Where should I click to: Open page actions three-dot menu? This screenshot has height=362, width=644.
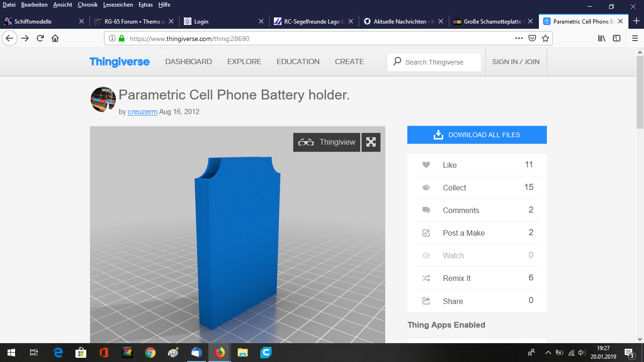point(519,39)
